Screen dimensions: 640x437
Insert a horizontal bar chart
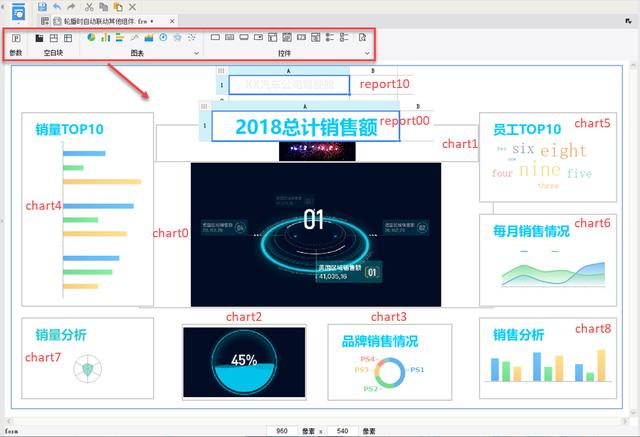120,38
